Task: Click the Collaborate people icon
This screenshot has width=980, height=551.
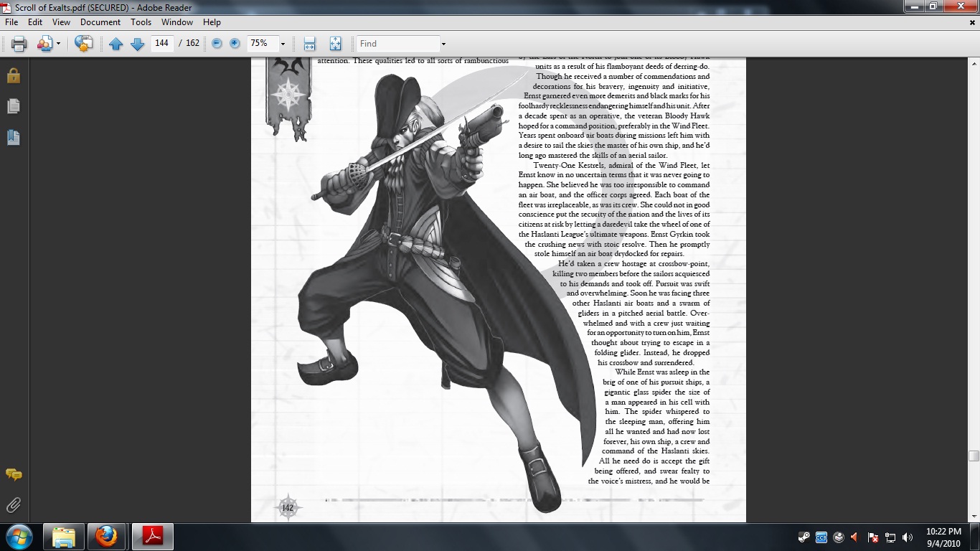Action: (44, 44)
